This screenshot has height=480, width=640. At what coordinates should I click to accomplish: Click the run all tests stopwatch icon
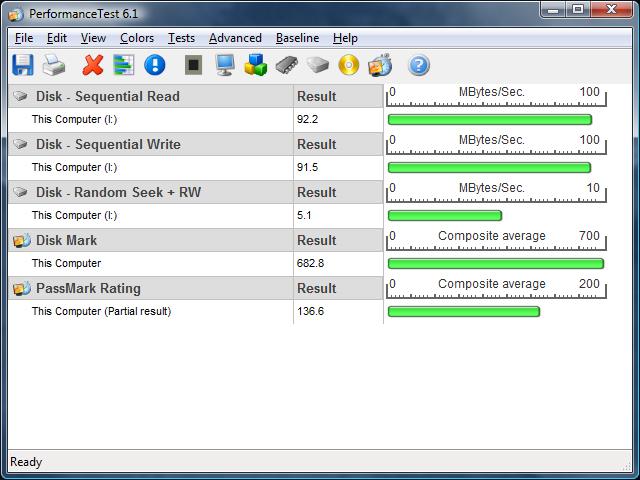coord(380,65)
